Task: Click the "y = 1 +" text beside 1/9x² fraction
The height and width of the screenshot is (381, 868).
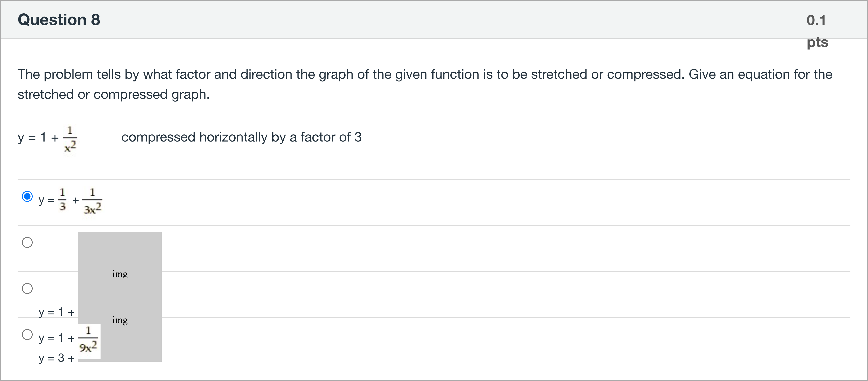Action: [56, 337]
